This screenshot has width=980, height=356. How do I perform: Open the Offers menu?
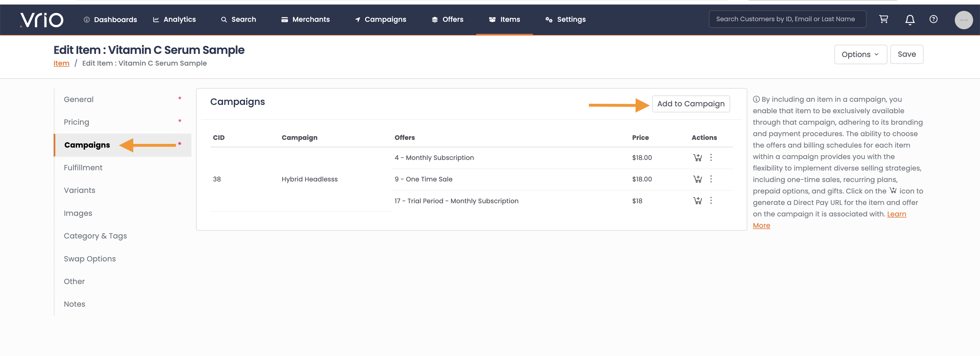point(447,19)
